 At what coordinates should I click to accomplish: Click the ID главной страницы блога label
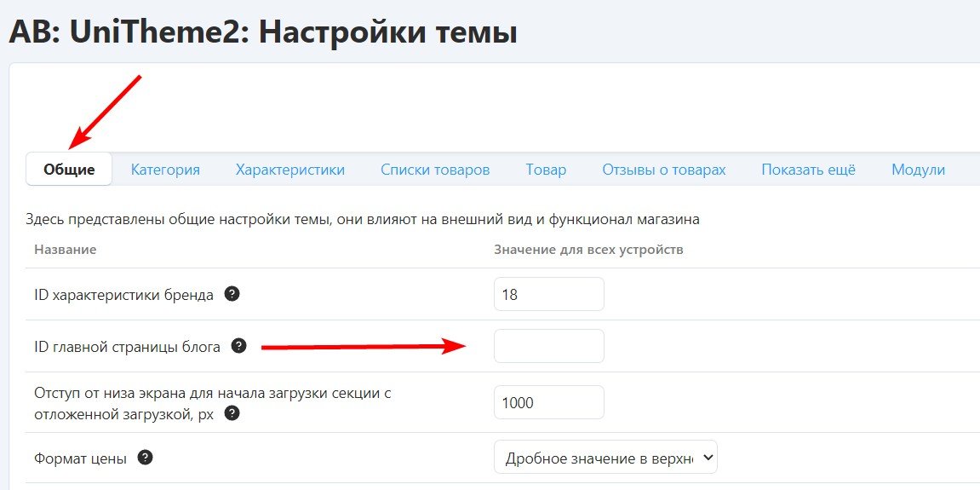pyautogui.click(x=127, y=347)
